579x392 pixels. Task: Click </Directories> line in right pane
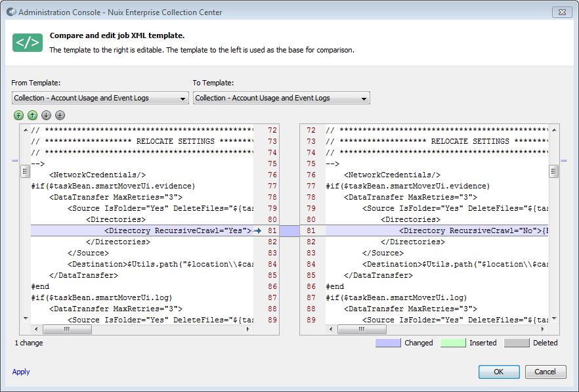pyautogui.click(x=413, y=242)
